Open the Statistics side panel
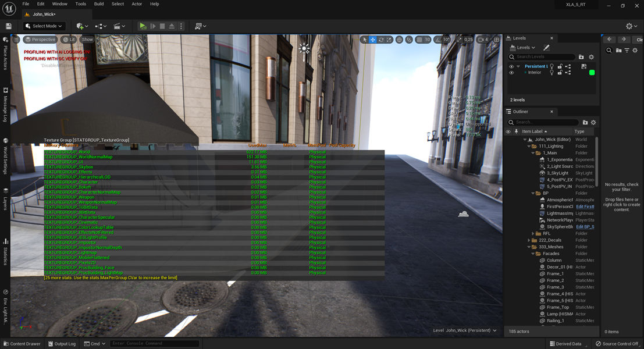 click(5, 252)
